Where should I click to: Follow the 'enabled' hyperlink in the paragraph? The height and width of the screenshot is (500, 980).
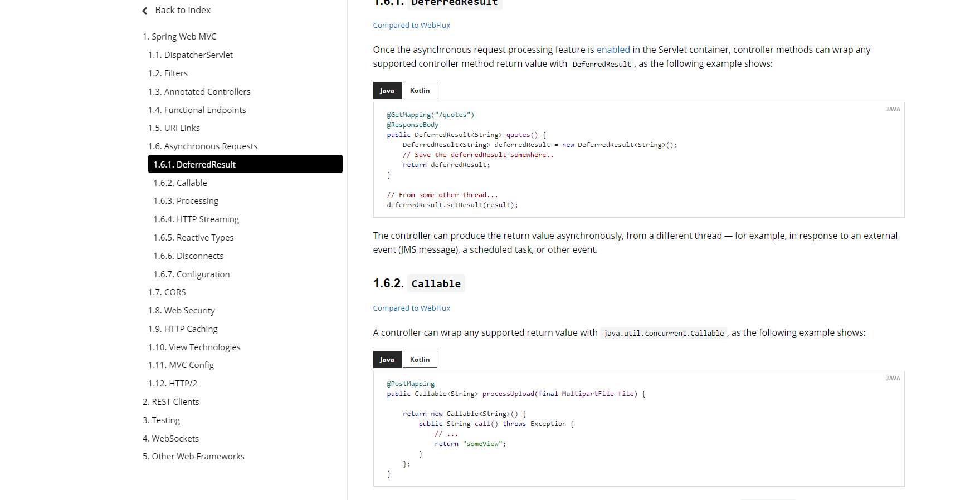click(x=613, y=50)
